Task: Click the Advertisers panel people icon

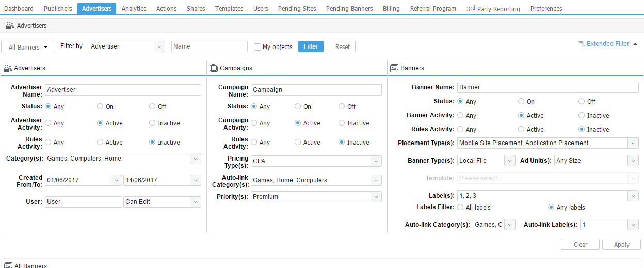Action: 8,68
